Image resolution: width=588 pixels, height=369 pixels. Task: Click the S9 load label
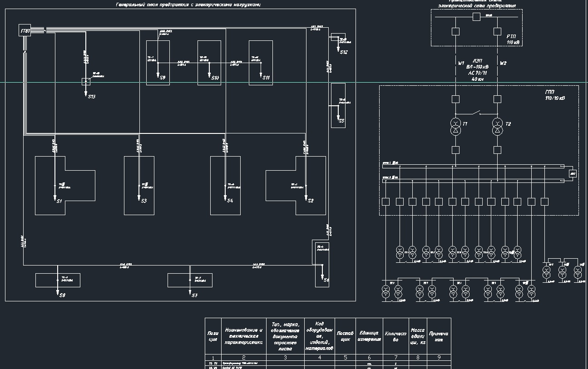coord(162,78)
